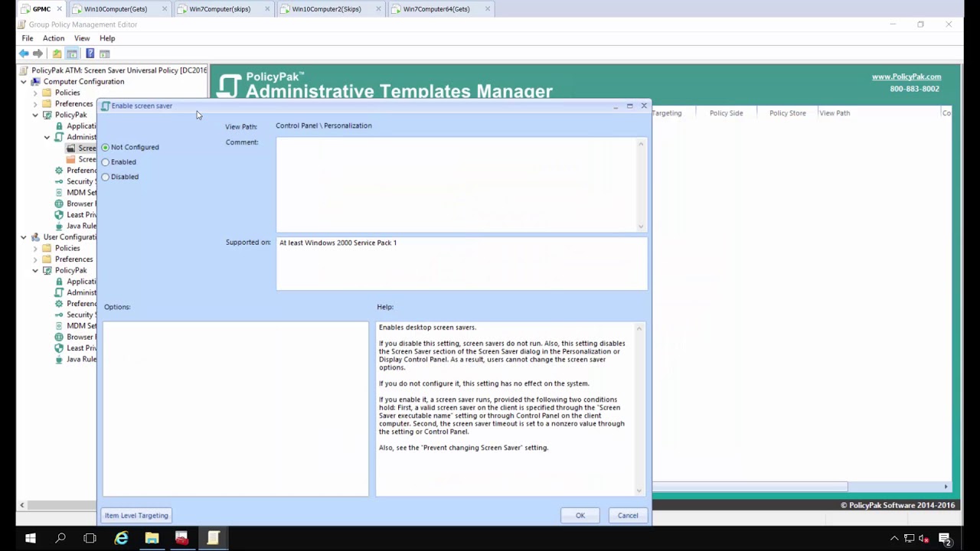Collapse Administrative Templates node under Computer Configuration
This screenshot has width=980, height=551.
pos(47,137)
